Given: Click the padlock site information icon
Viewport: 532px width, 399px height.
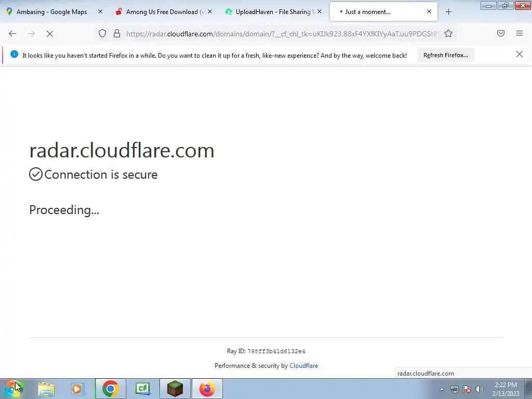Looking at the screenshot, I should [117, 33].
